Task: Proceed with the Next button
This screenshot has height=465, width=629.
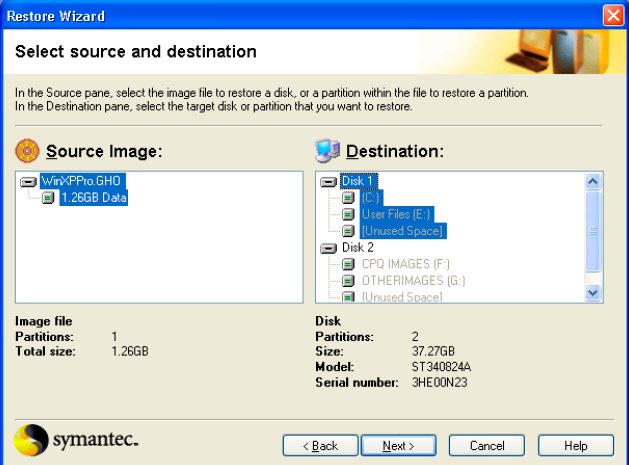Action: click(x=398, y=445)
